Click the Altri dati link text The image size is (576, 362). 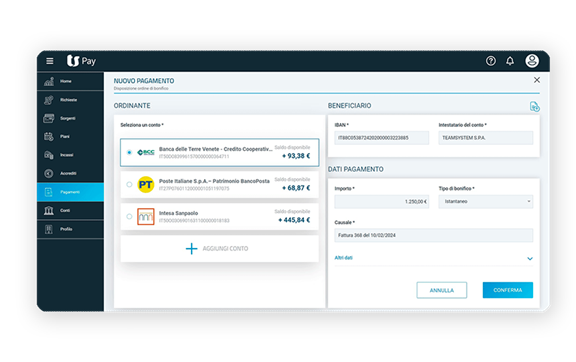coord(343,258)
